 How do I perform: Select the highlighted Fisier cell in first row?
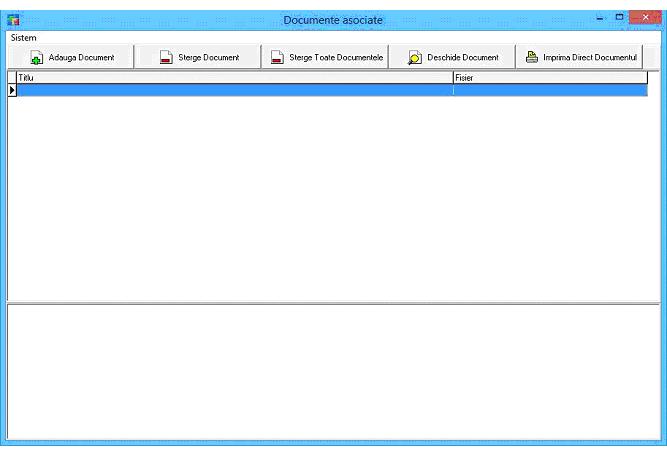pyautogui.click(x=549, y=90)
